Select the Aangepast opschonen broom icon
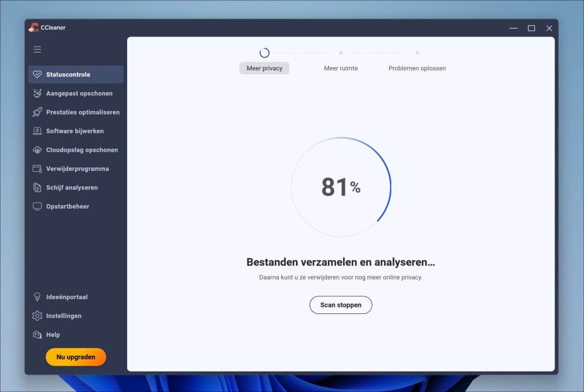 click(37, 93)
